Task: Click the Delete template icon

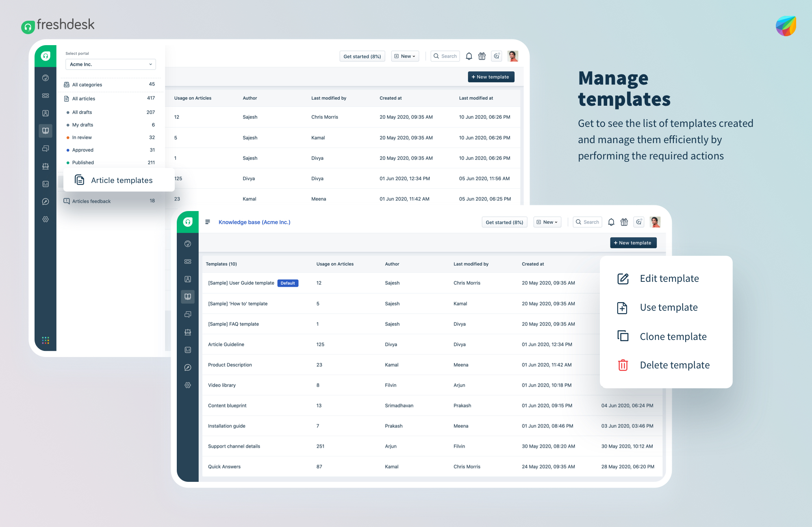Action: point(623,365)
